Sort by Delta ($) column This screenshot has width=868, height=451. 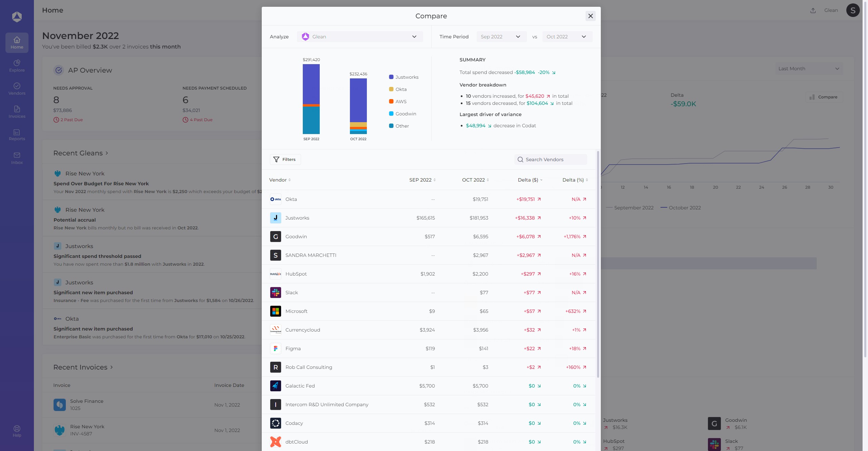[530, 180]
